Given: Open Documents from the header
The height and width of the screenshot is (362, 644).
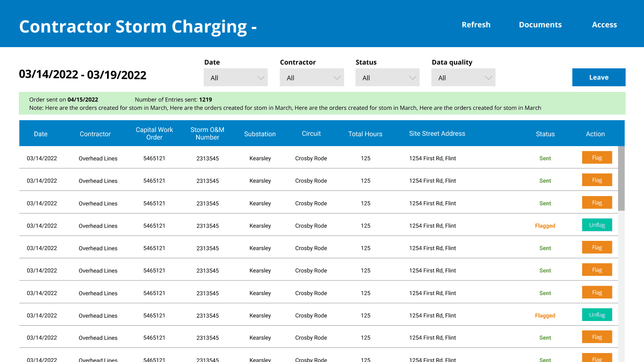Looking at the screenshot, I should click(x=540, y=25).
